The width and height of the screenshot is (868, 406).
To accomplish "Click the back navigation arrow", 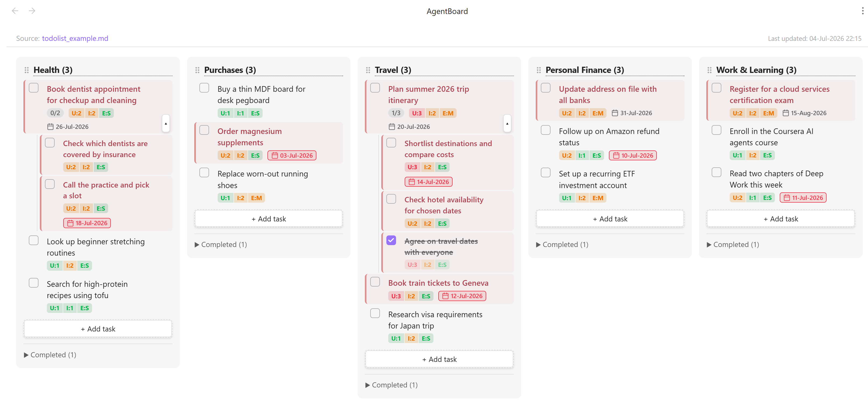I will 15,11.
